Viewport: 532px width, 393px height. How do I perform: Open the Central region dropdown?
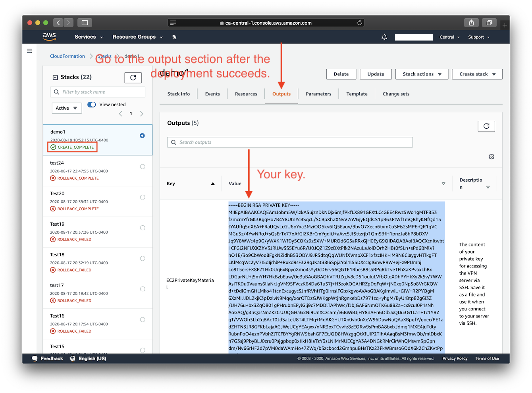(449, 37)
